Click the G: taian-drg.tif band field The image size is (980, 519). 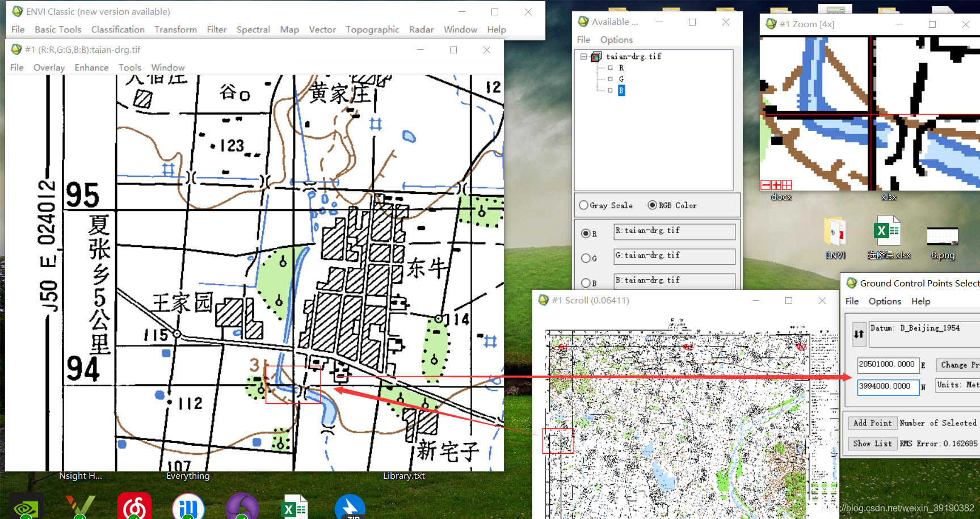(x=675, y=256)
